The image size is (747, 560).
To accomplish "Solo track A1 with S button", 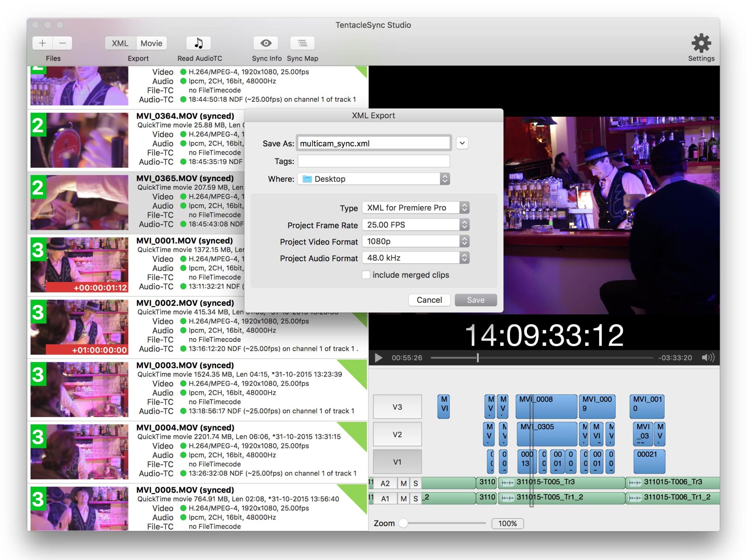I will tap(415, 498).
